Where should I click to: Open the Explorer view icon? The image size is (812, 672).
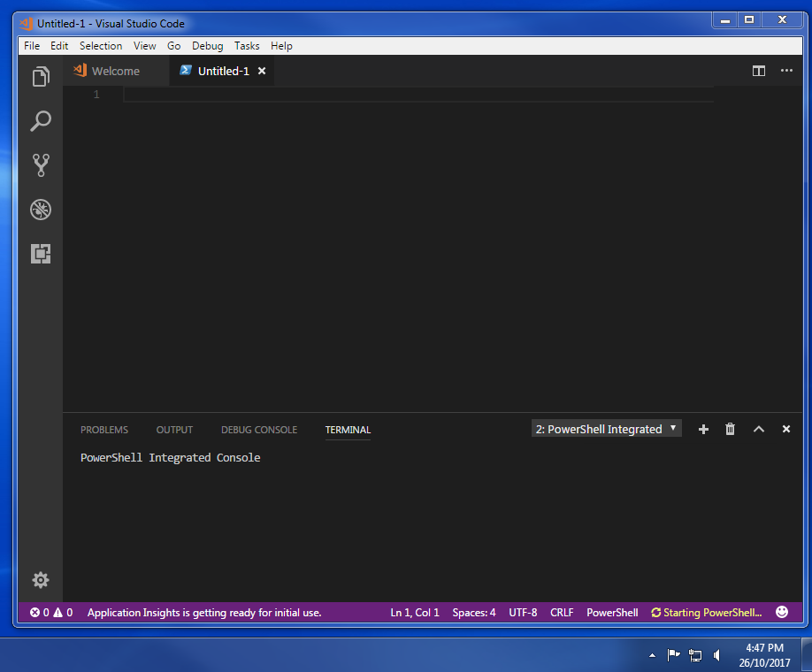coord(40,77)
